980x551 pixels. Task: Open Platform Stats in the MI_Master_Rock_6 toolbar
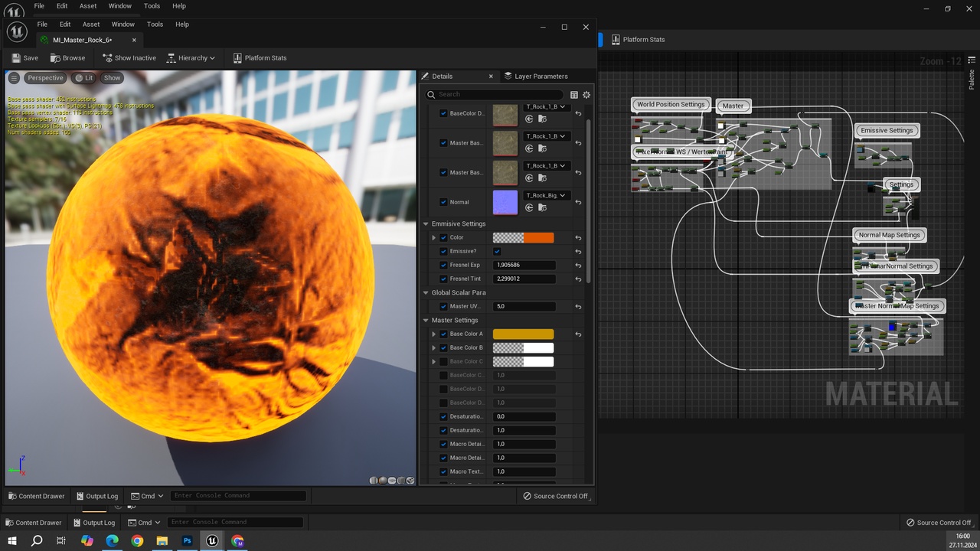pyautogui.click(x=260, y=58)
